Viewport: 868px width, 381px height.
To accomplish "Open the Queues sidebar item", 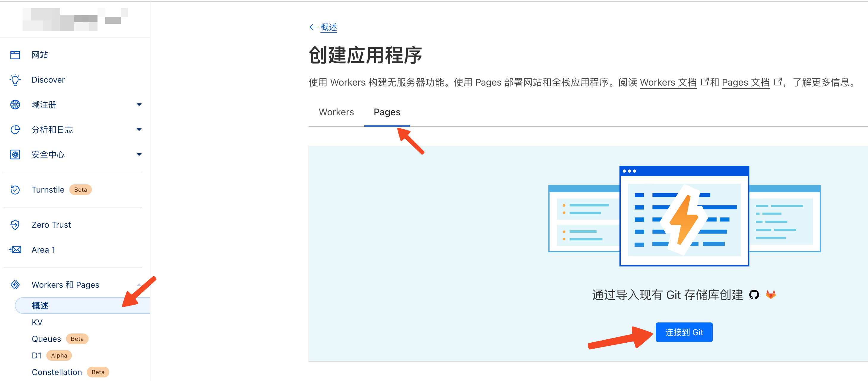I will pos(46,339).
